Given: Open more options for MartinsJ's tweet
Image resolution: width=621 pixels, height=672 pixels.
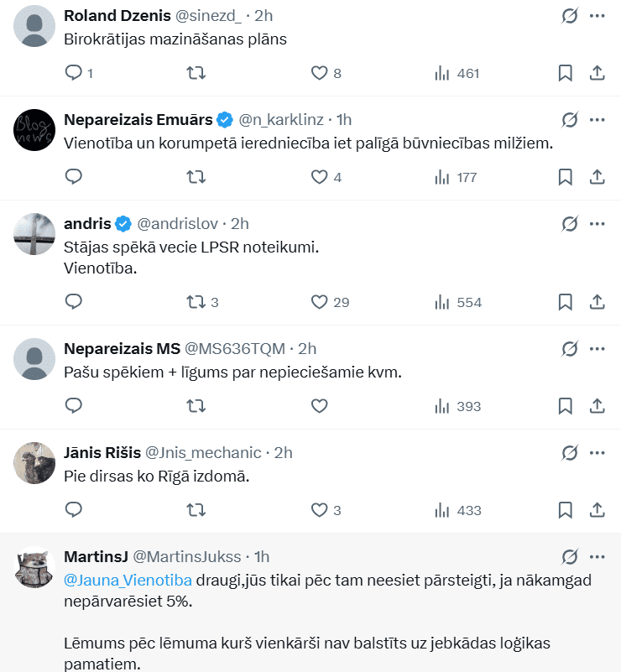Looking at the screenshot, I should coord(598,557).
